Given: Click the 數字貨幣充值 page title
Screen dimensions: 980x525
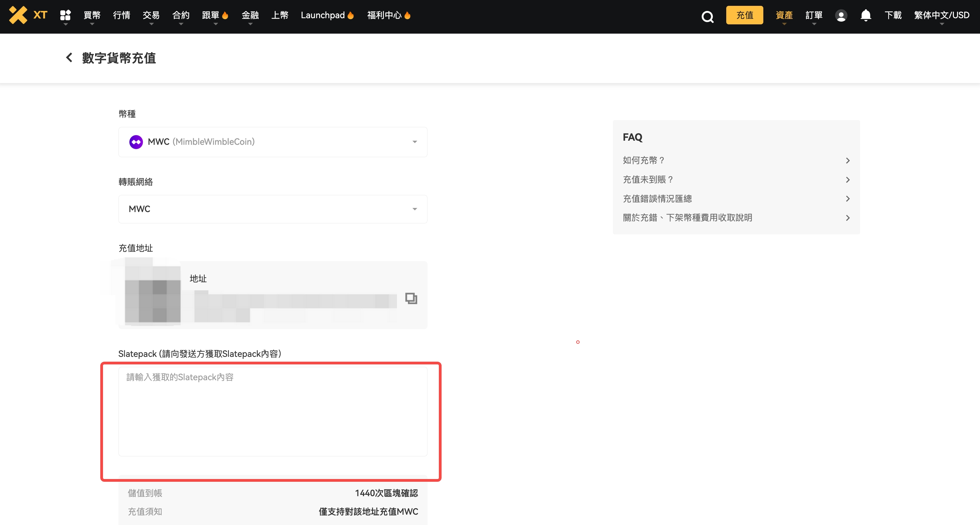Looking at the screenshot, I should (119, 58).
